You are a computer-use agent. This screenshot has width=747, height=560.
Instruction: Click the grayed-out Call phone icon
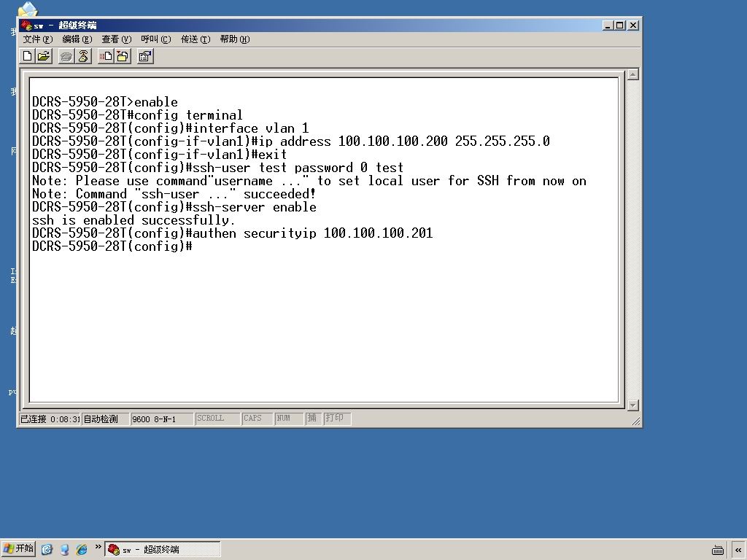(66, 57)
